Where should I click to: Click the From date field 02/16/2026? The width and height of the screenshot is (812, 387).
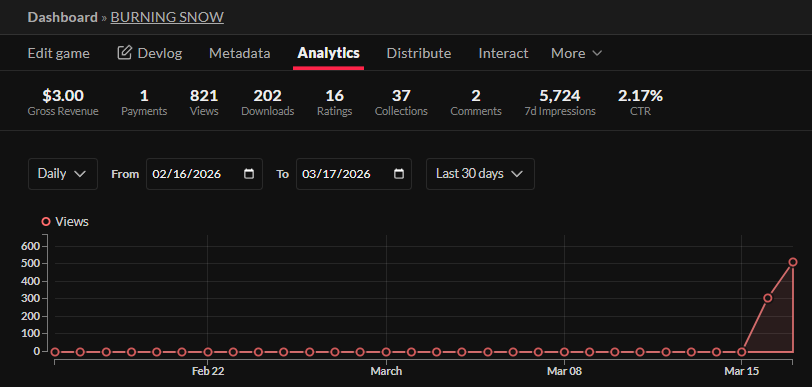[x=204, y=174]
